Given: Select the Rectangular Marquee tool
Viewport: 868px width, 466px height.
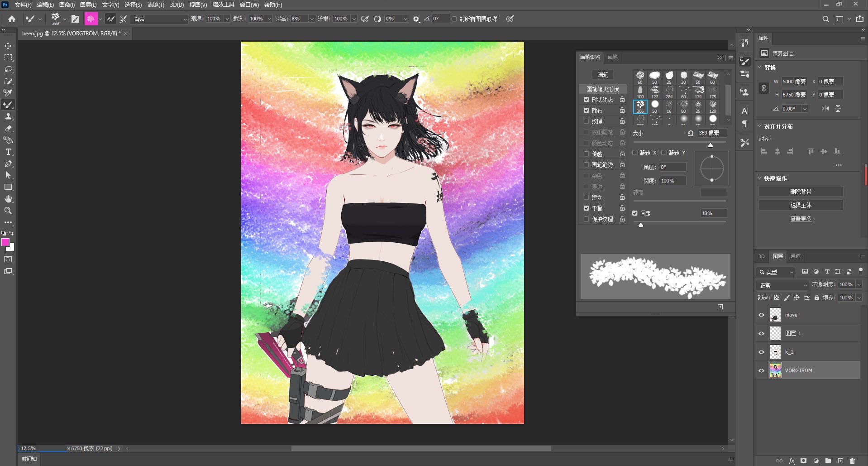Looking at the screenshot, I should tap(8, 58).
